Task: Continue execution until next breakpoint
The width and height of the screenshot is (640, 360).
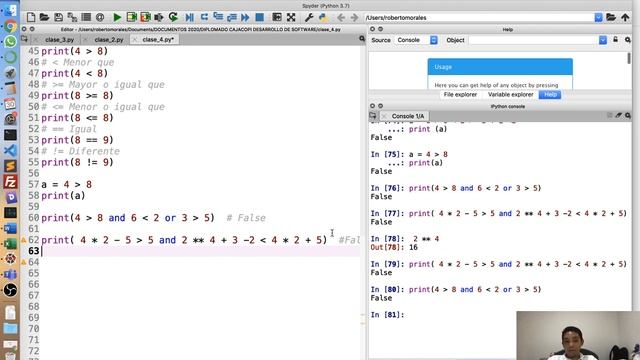Action: pyautogui.click(x=245, y=17)
